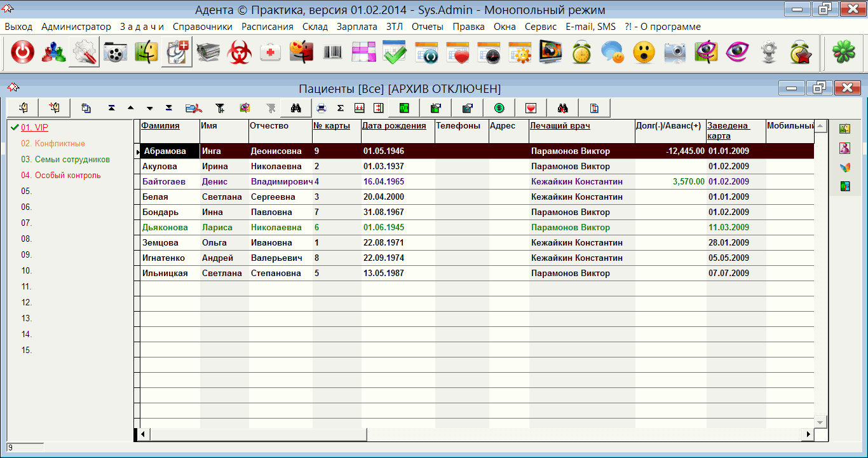Open the camera icon in main toolbar

(675, 53)
